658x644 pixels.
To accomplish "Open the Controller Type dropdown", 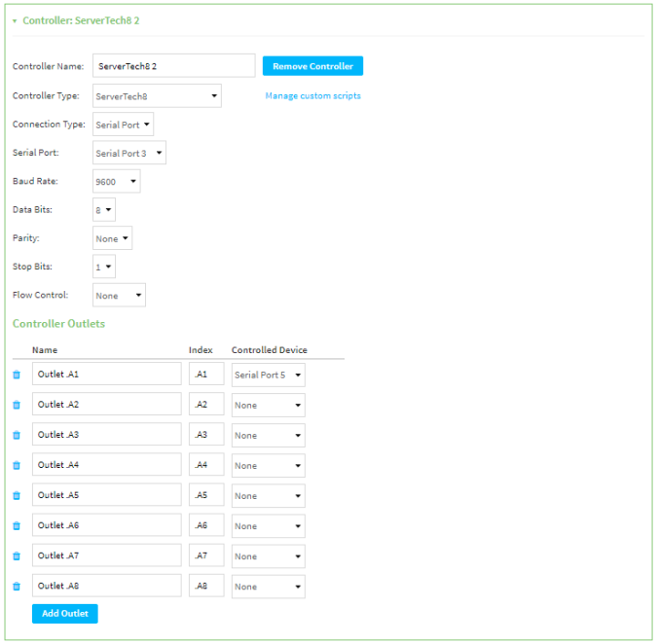I will [x=157, y=96].
